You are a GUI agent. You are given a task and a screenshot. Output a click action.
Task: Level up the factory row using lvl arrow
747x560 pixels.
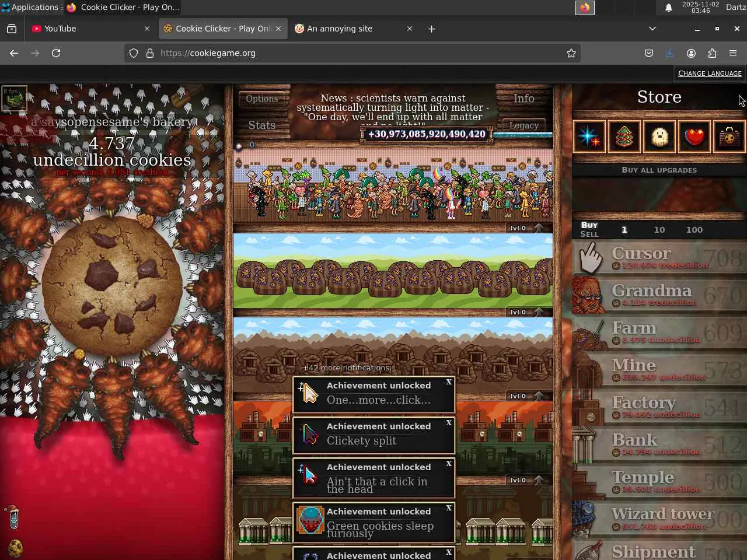pyautogui.click(x=527, y=480)
